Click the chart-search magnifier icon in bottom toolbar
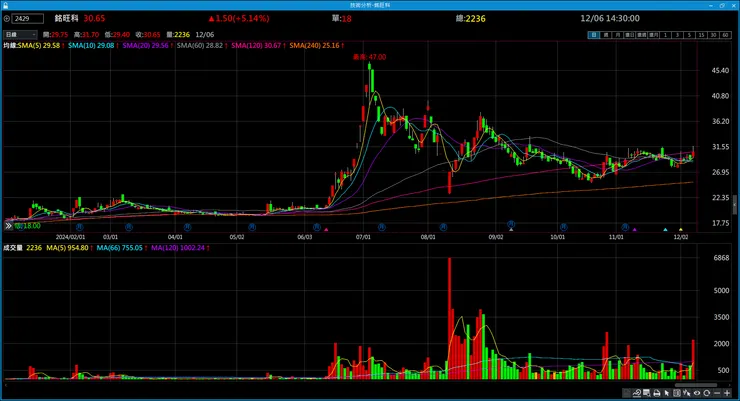This screenshot has width=740, height=401. point(637,393)
